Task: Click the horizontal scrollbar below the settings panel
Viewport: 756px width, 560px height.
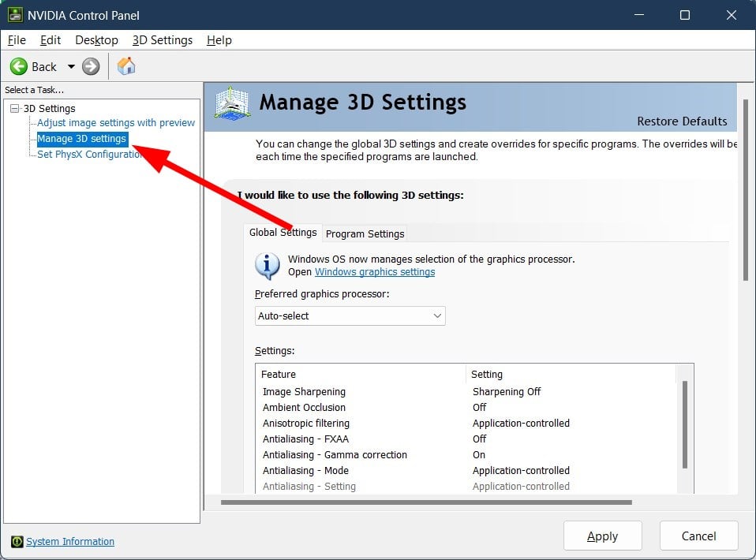Action: [x=426, y=502]
